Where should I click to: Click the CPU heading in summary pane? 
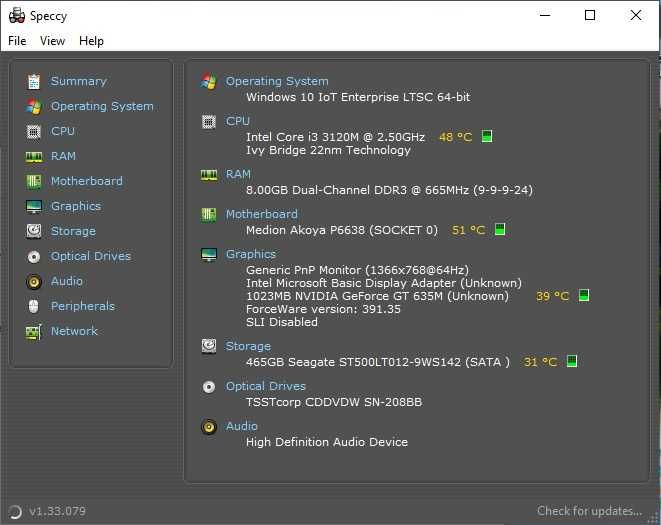[x=238, y=121]
